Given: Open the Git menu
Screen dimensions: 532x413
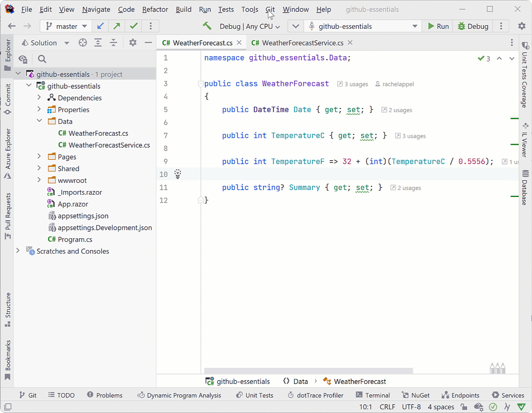Looking at the screenshot, I should (x=270, y=9).
